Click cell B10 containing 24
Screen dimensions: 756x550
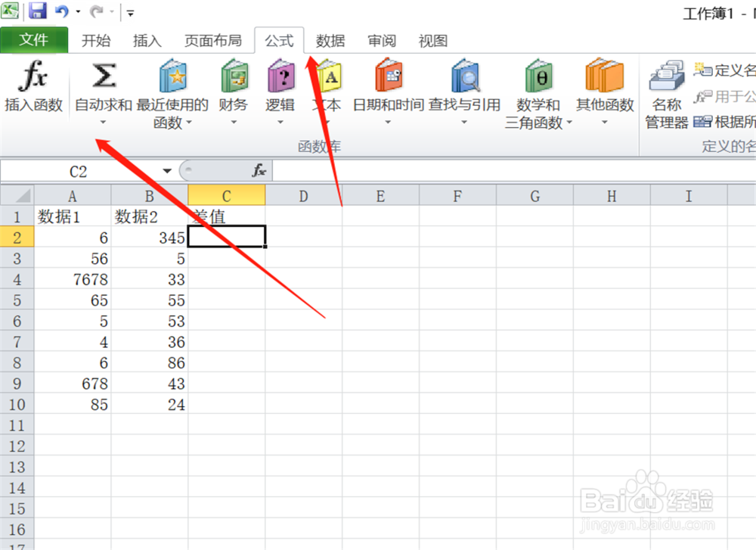[x=150, y=404]
